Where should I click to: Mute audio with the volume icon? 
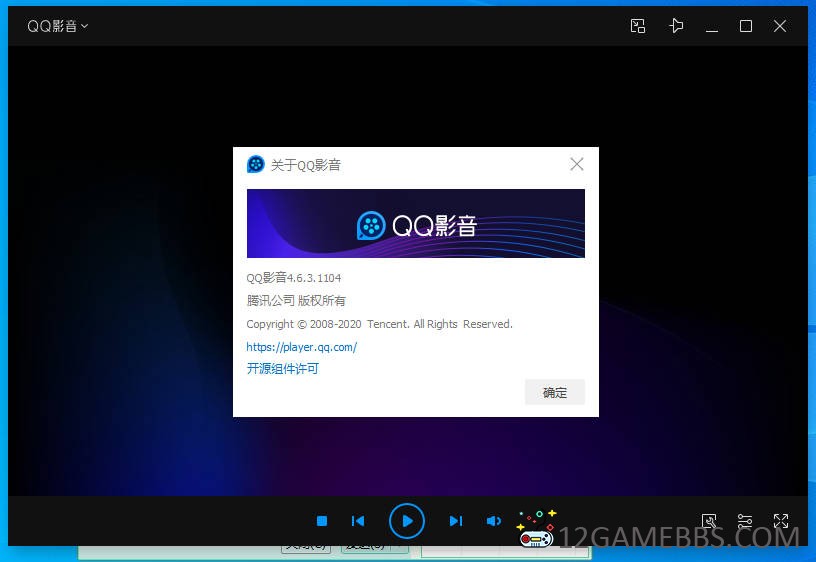point(493,521)
